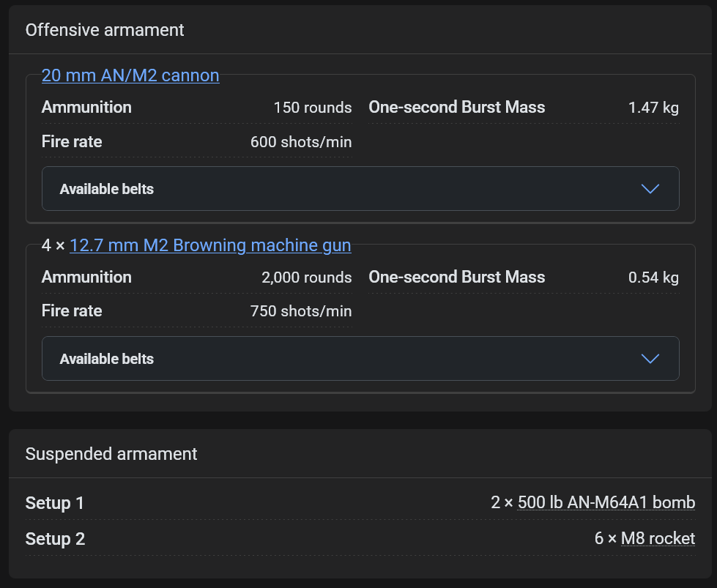Click the chevron arrow in the Browning's belts row
The width and height of the screenshot is (717, 588).
650,359
